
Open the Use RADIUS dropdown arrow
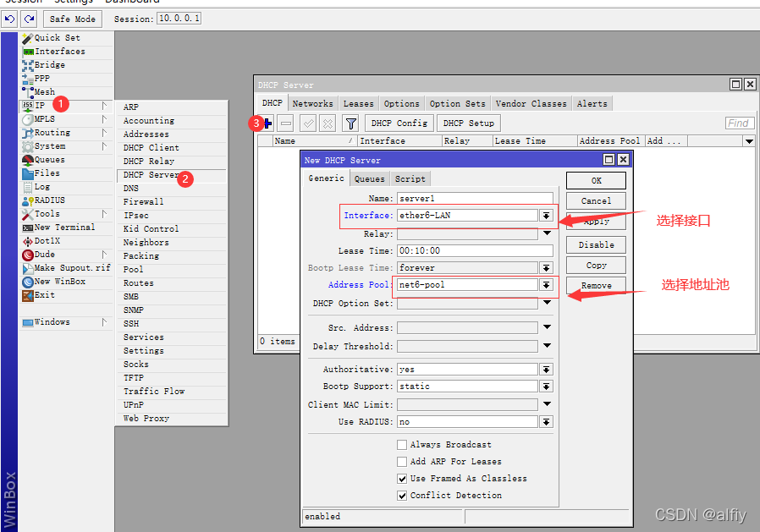[546, 422]
